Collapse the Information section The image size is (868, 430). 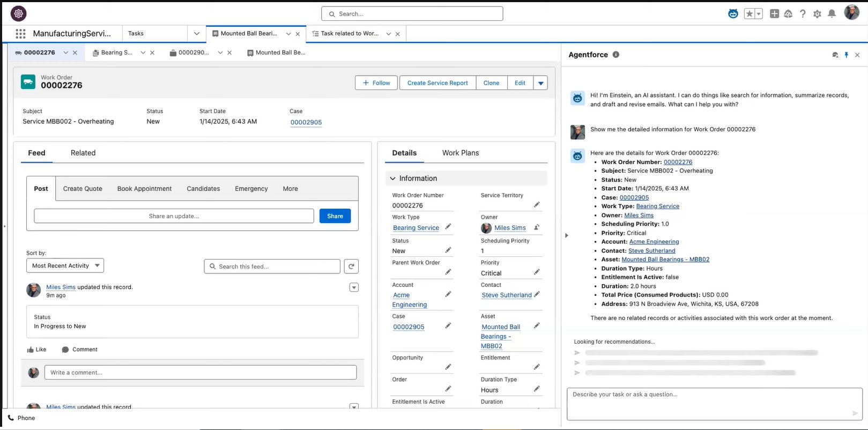[393, 179]
